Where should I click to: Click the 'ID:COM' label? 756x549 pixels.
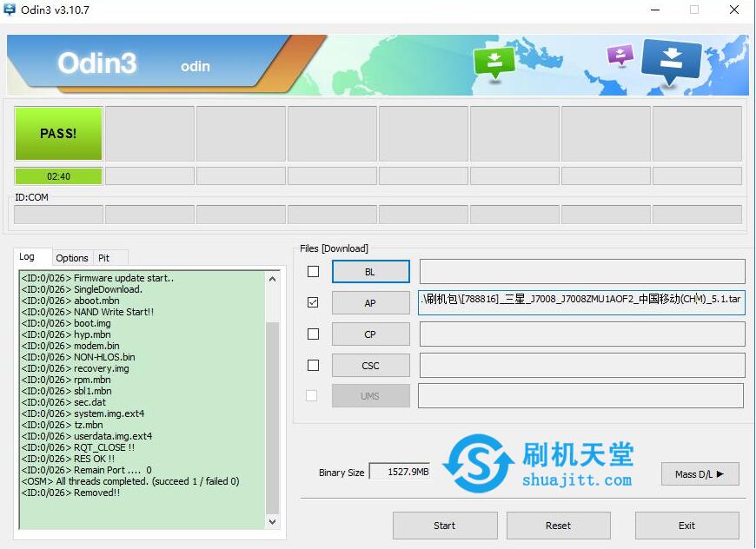[31, 197]
